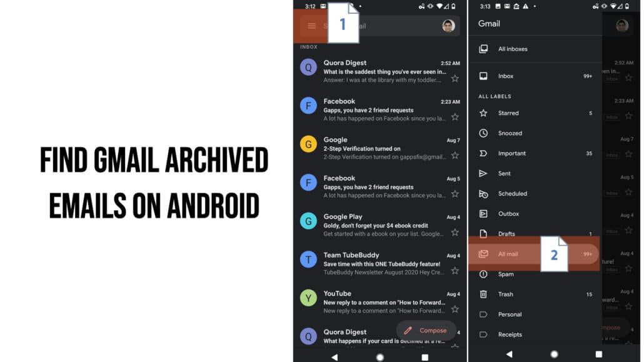Open the Personal label
The width and height of the screenshot is (644, 362).
535,314
